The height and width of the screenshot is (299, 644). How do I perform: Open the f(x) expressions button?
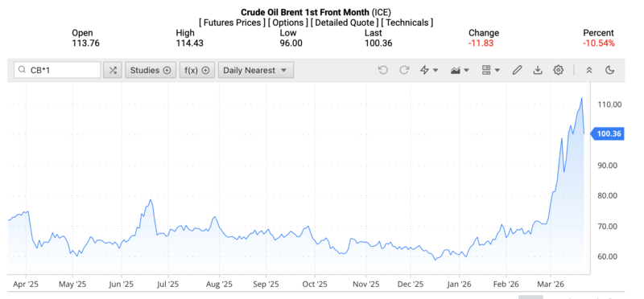(x=197, y=70)
